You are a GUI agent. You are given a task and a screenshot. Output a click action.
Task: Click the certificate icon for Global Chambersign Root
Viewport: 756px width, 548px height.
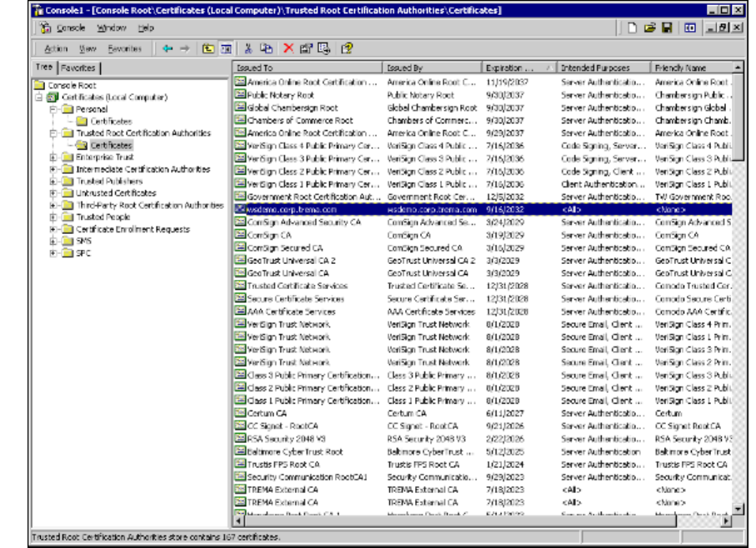pos(240,107)
